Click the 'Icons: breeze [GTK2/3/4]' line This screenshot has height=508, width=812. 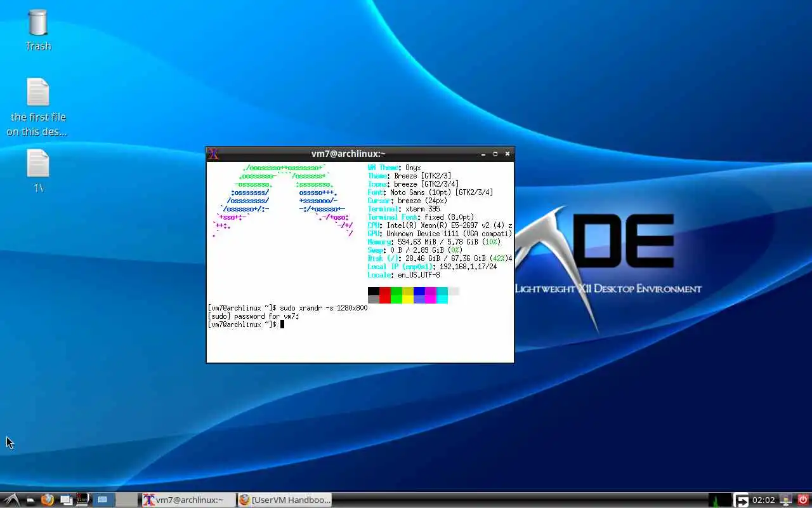coord(413,184)
